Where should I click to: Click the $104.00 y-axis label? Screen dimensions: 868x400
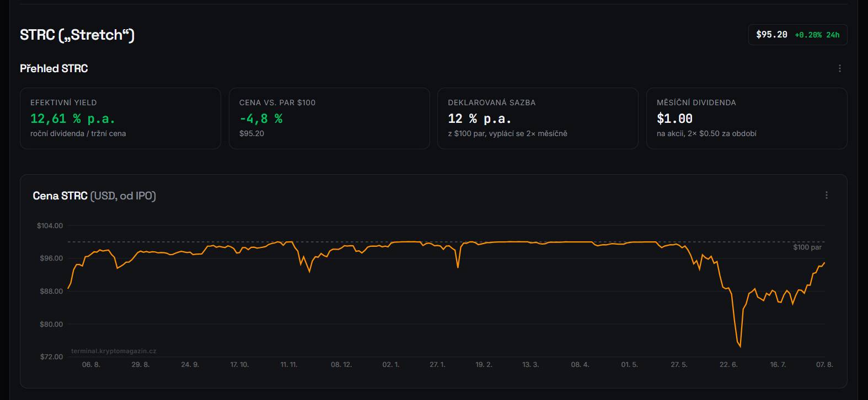click(x=50, y=226)
